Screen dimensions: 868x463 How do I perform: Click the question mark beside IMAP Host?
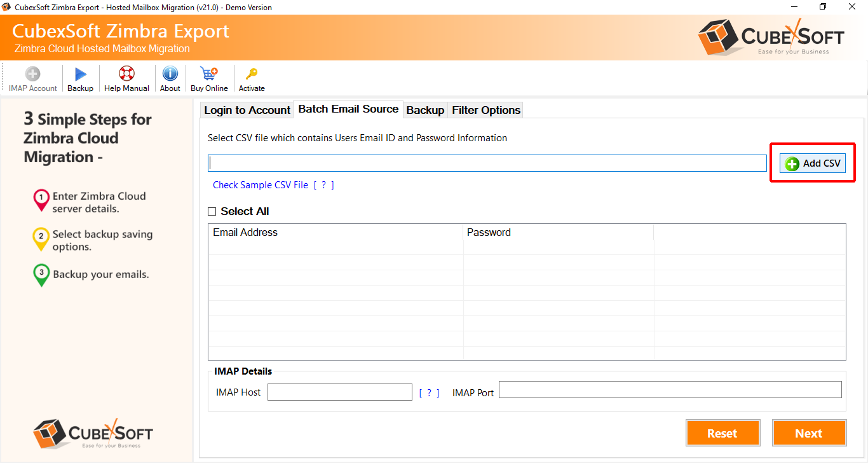(x=429, y=393)
